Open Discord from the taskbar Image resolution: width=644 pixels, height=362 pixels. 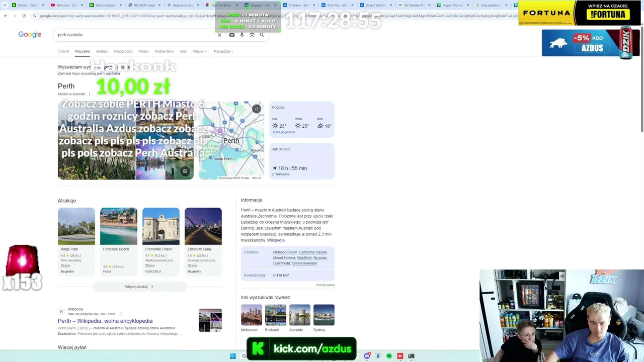pos(367,356)
